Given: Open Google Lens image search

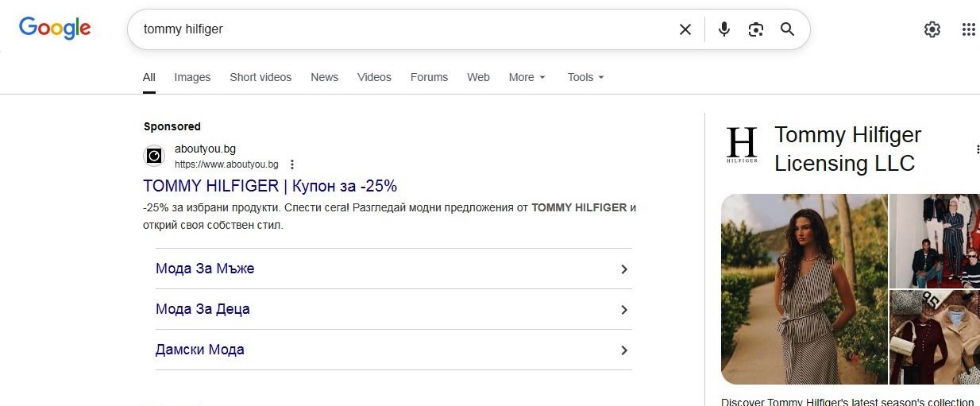Looking at the screenshot, I should [755, 29].
